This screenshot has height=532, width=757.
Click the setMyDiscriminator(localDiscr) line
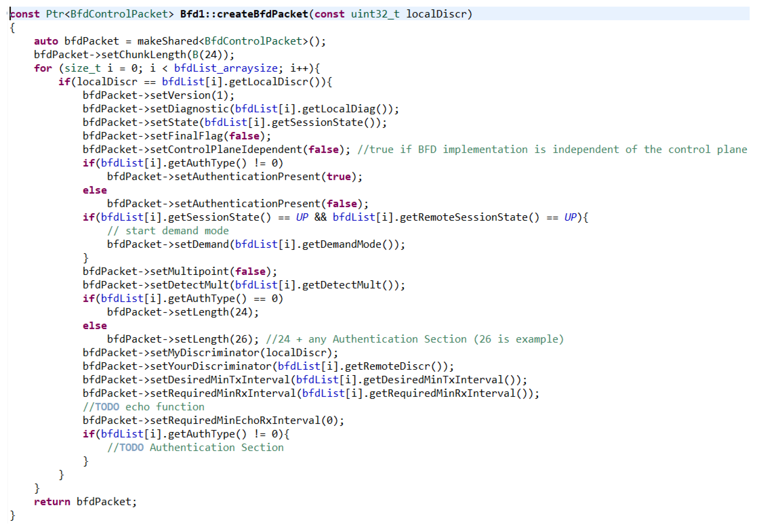coord(210,353)
